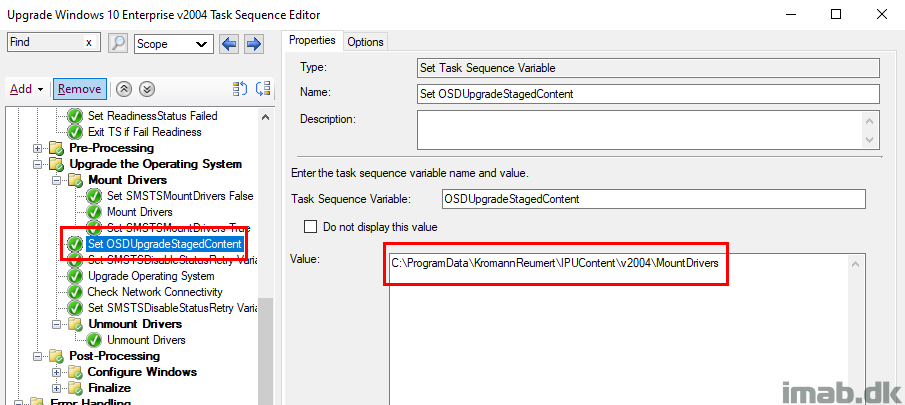Select Set OSDUpgradeStagedContent step

click(x=164, y=244)
